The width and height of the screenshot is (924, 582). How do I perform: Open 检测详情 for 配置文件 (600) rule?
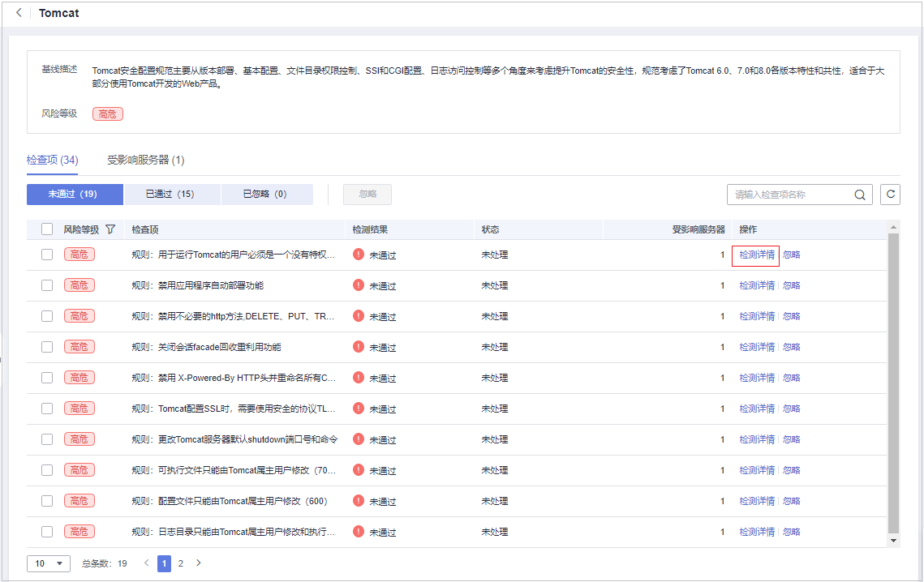757,501
